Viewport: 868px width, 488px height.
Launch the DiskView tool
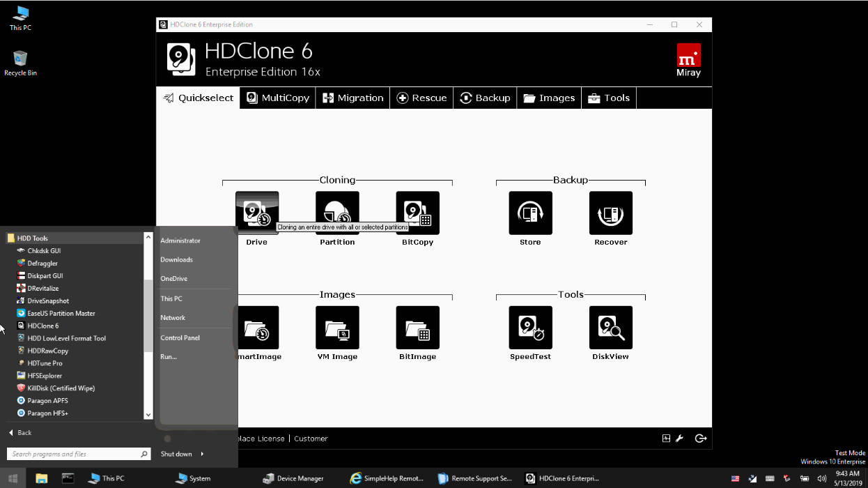[611, 327]
